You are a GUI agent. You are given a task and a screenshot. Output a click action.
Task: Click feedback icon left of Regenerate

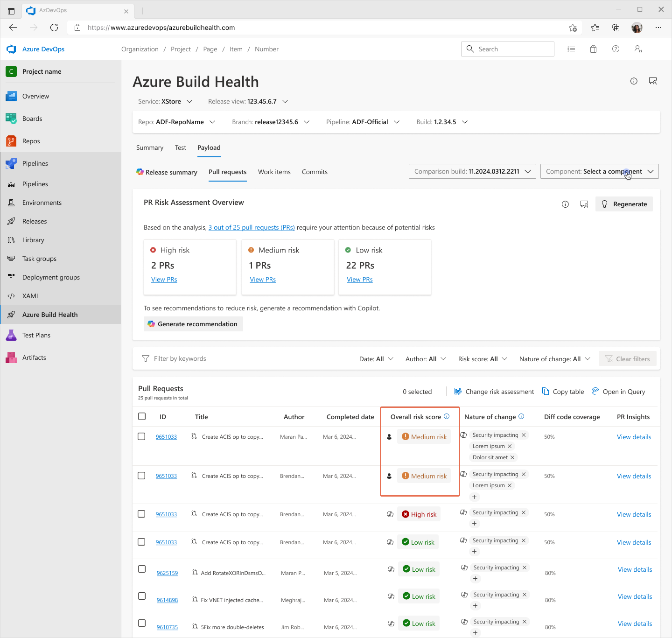584,204
